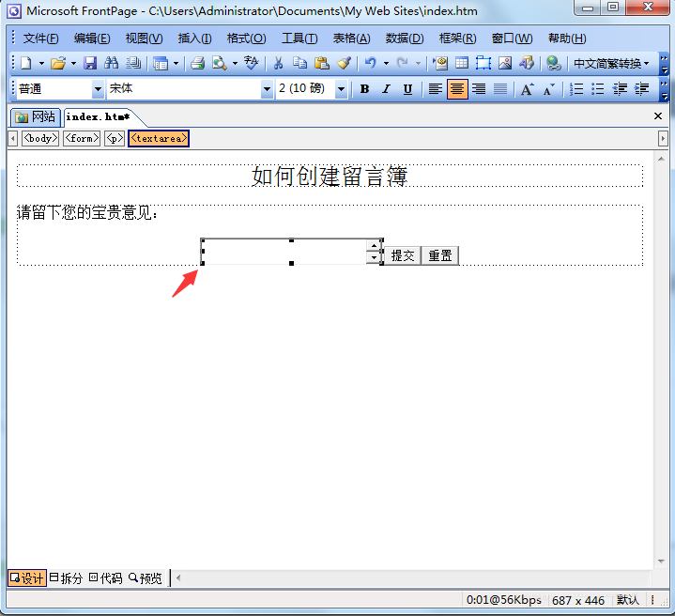Open the 表格(A) menu
The height and width of the screenshot is (616, 675).
tap(351, 38)
